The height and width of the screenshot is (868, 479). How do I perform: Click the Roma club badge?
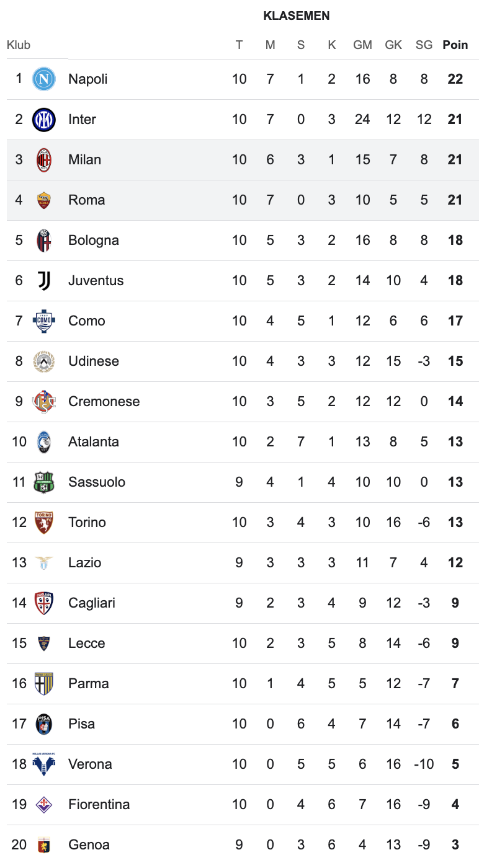pyautogui.click(x=44, y=200)
